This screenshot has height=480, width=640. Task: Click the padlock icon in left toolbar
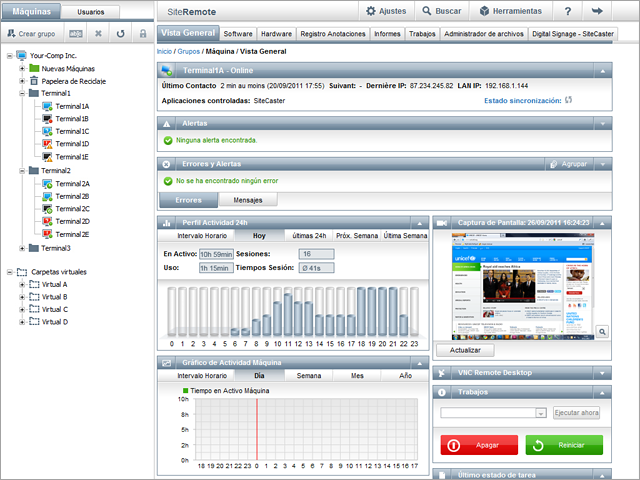[x=142, y=33]
